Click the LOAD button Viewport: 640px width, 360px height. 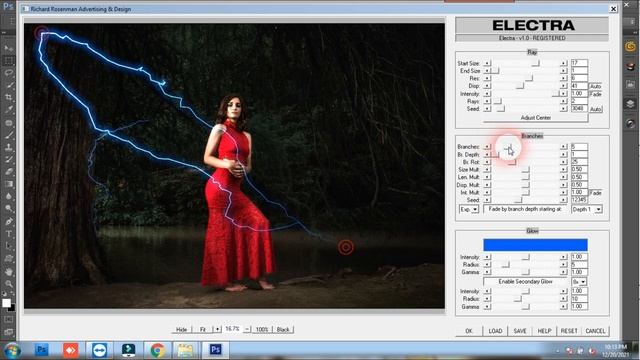(495, 331)
